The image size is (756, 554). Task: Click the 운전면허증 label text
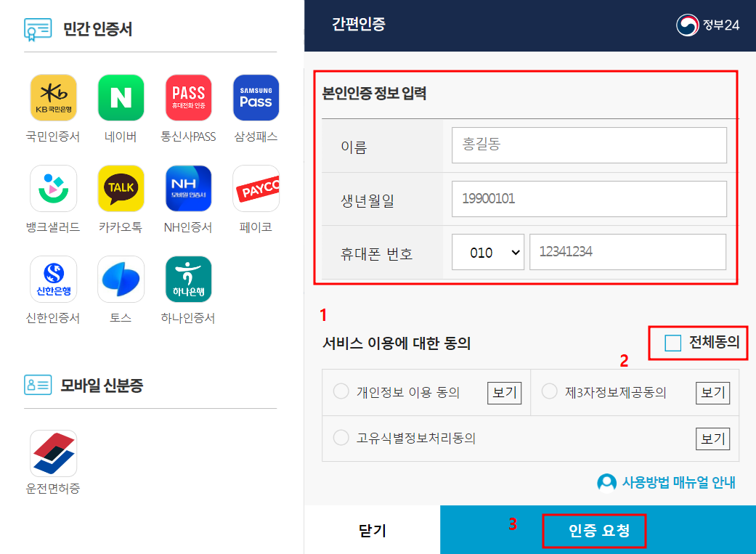pyautogui.click(x=53, y=489)
